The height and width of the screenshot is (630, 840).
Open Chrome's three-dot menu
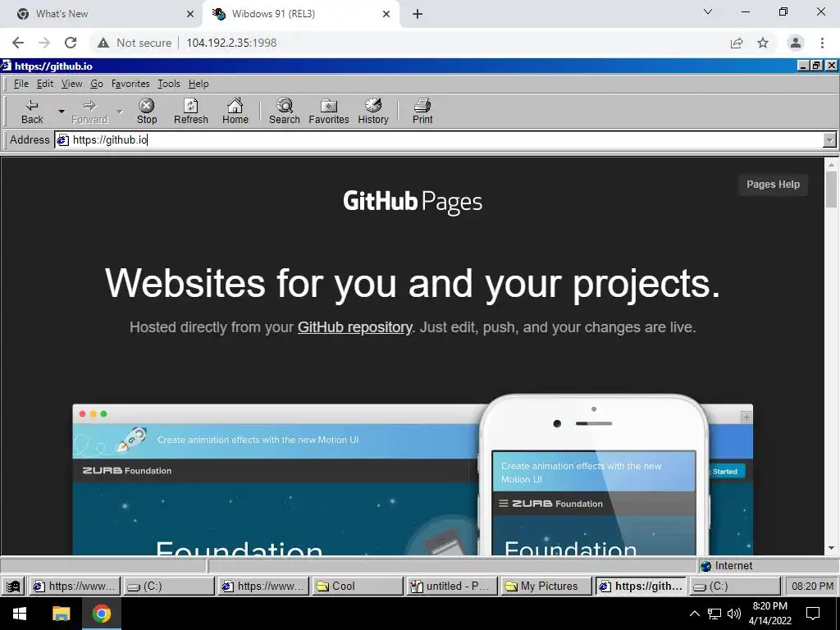point(822,43)
